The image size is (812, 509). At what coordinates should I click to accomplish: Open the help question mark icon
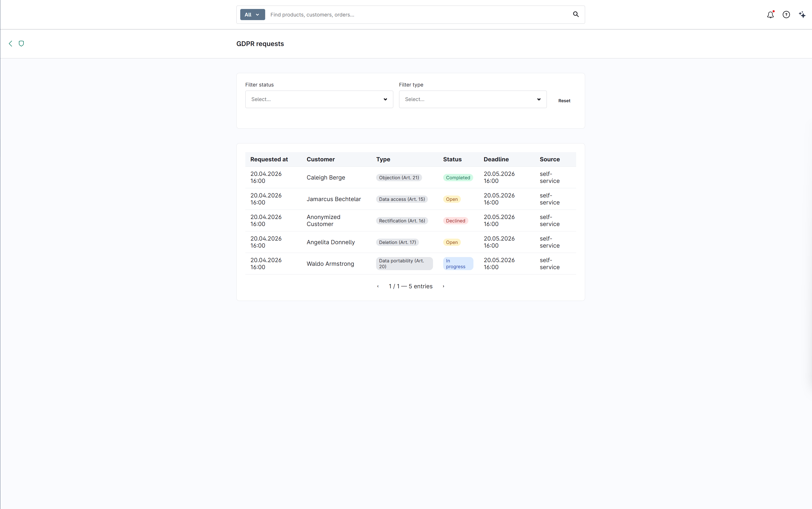[x=786, y=15]
